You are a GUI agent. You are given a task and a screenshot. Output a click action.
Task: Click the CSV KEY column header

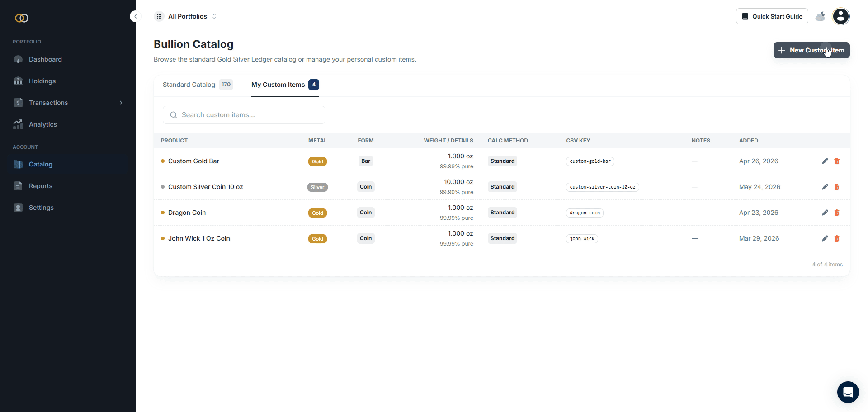(x=578, y=141)
